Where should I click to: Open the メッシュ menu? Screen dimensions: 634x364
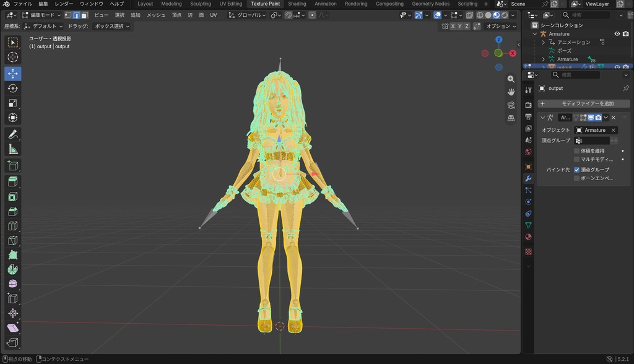coord(155,15)
